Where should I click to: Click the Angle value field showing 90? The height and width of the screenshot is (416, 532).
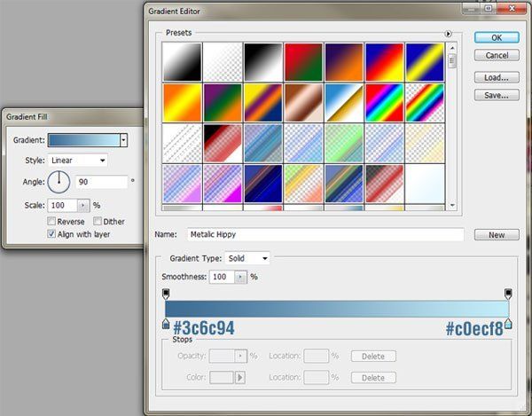pos(101,182)
